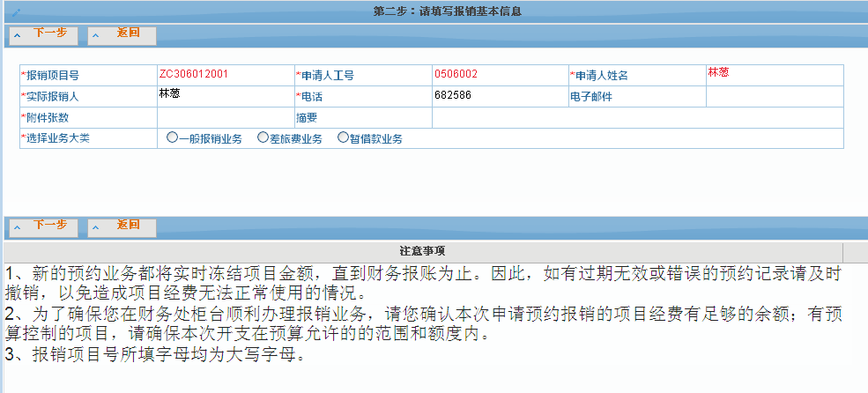Focus the 摘要 text field

(x=636, y=117)
